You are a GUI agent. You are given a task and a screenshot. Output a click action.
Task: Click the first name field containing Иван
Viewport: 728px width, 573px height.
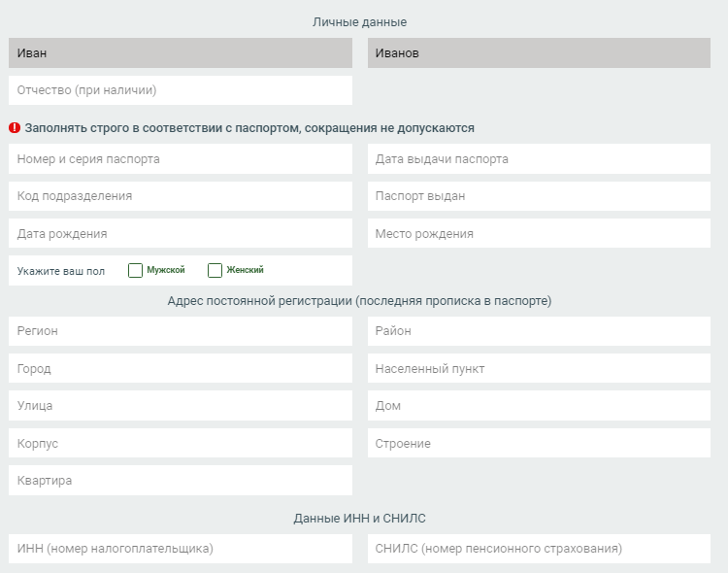pyautogui.click(x=181, y=53)
